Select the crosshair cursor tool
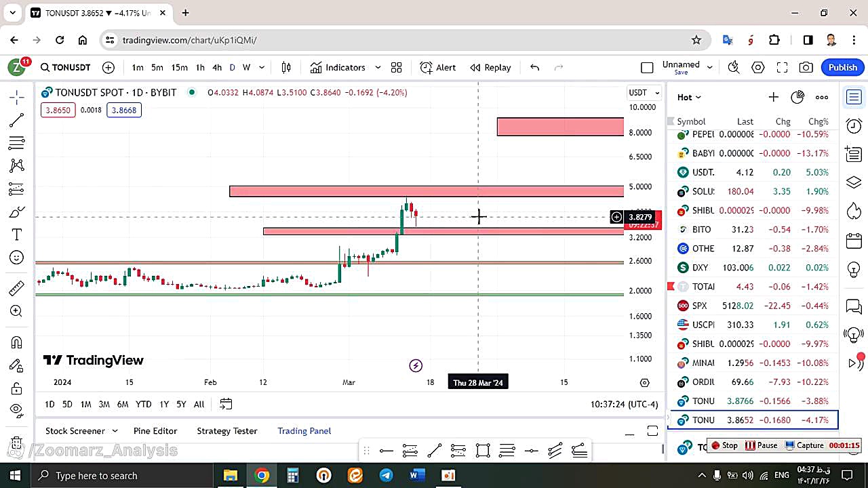Screen dimensions: 868x488 click(x=17, y=97)
